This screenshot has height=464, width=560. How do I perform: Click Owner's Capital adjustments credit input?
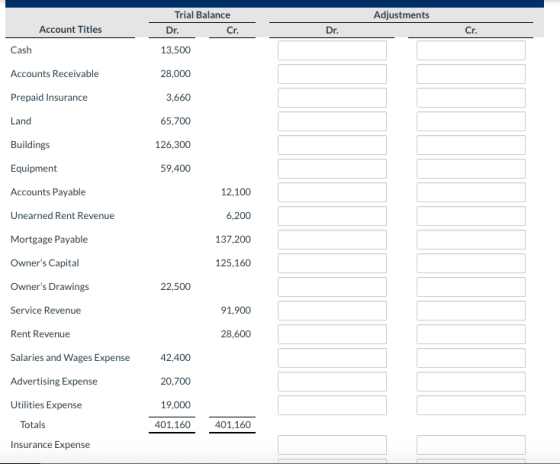(471, 263)
